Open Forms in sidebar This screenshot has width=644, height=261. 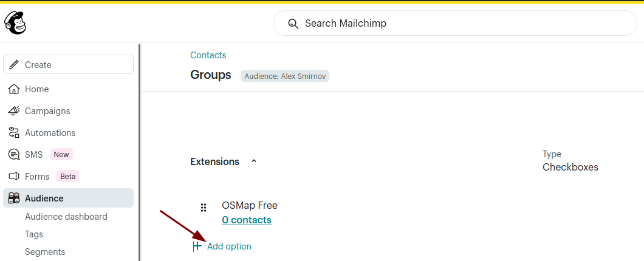pyautogui.click(x=37, y=177)
